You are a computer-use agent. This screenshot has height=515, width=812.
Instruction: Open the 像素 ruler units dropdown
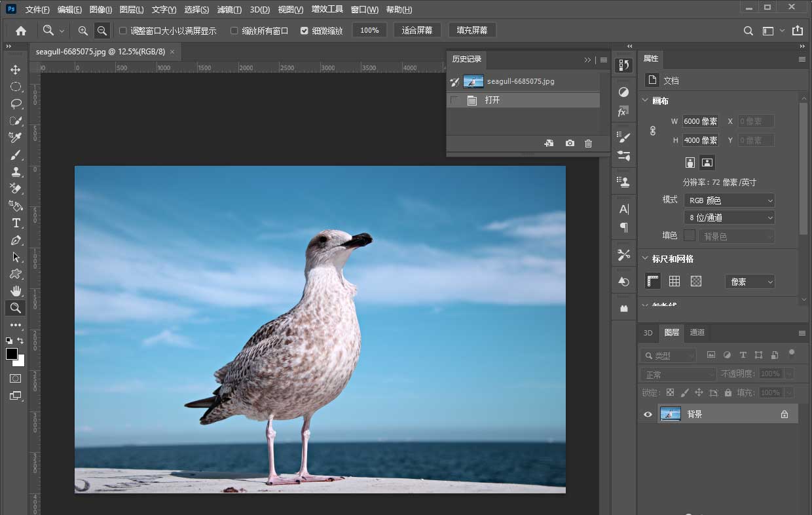750,282
